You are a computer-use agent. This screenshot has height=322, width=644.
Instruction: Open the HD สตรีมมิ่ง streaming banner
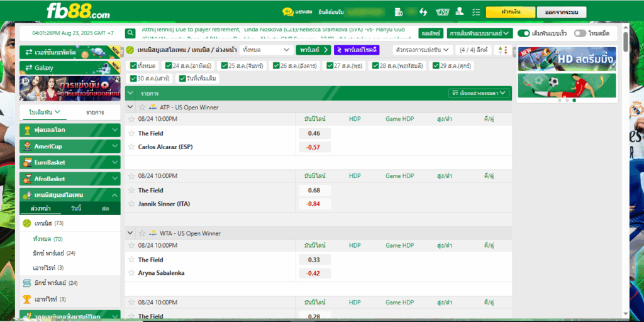tap(567, 58)
